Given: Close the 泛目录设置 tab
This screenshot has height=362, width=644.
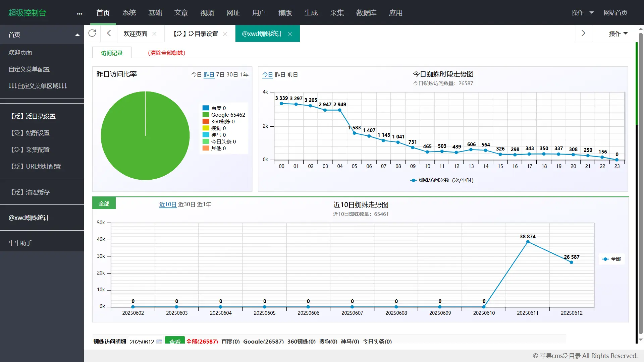Looking at the screenshot, I should click(225, 34).
